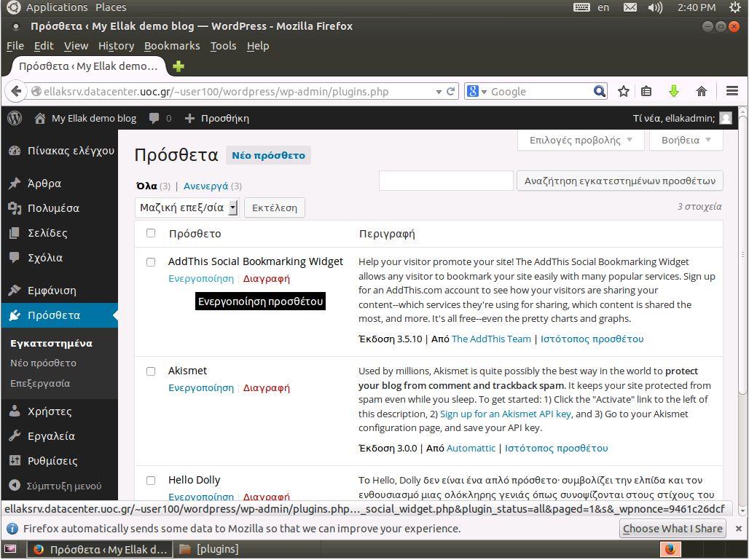Check the Hello Dolly plugin checkbox
This screenshot has height=560, width=749.
[151, 481]
